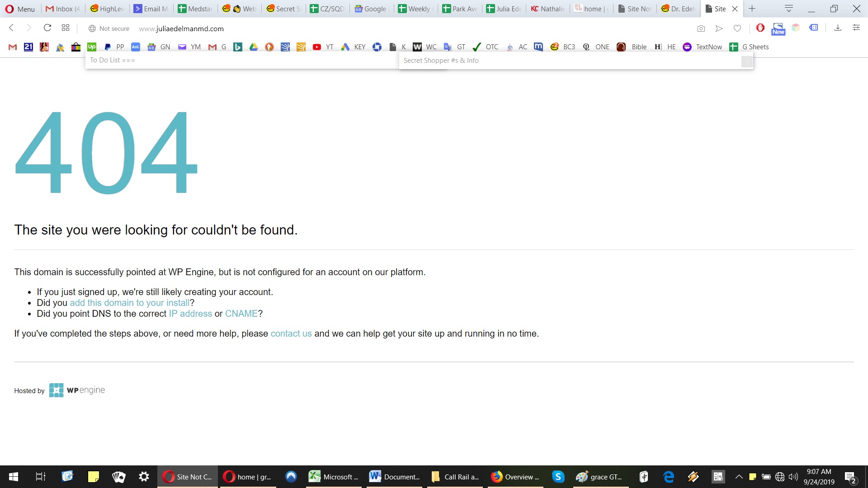Show hidden system tray icons chevron
The height and width of the screenshot is (488, 868).
(739, 477)
